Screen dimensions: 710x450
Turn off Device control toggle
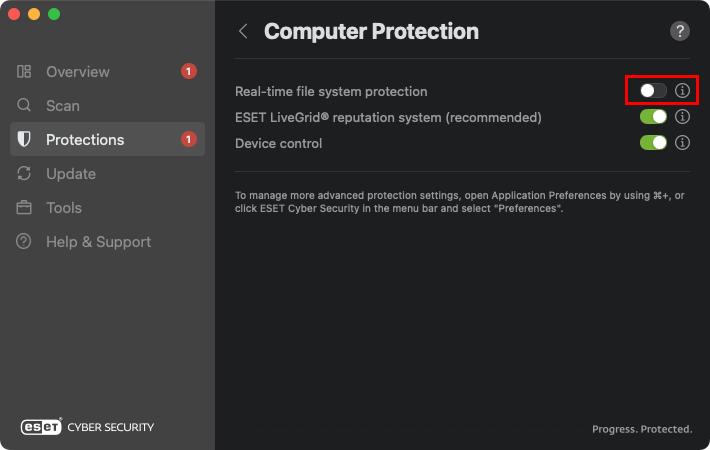point(653,143)
